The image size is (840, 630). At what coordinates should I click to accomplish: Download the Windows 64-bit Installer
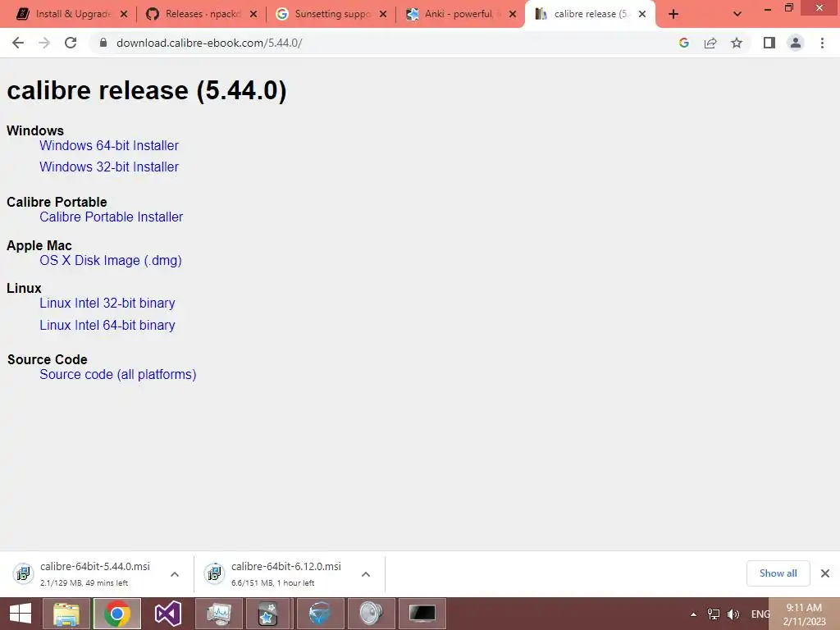[x=109, y=146]
